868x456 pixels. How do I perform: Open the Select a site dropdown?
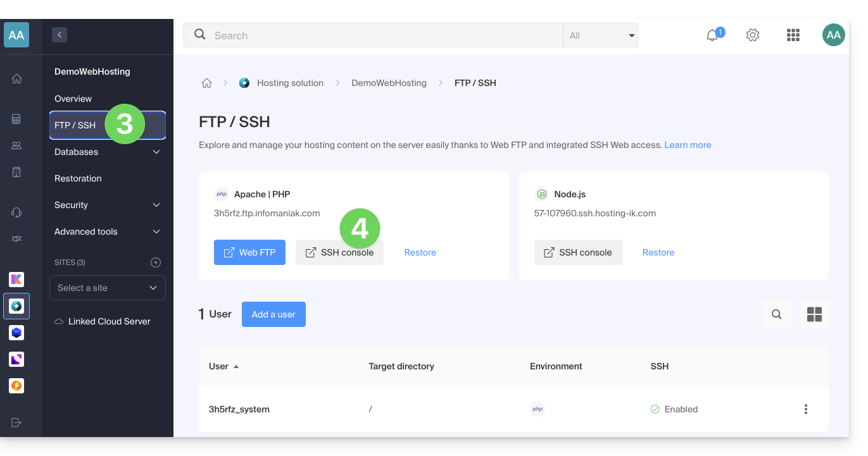(x=108, y=288)
